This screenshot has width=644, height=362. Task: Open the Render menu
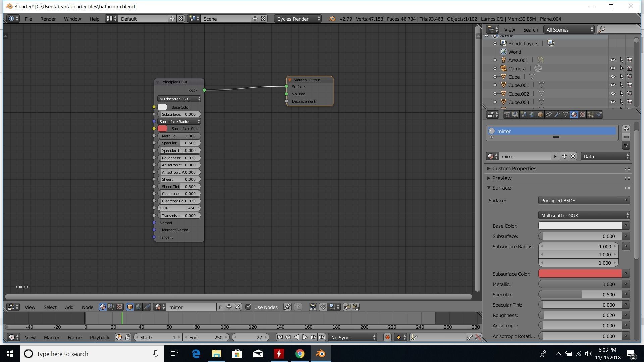tap(48, 19)
